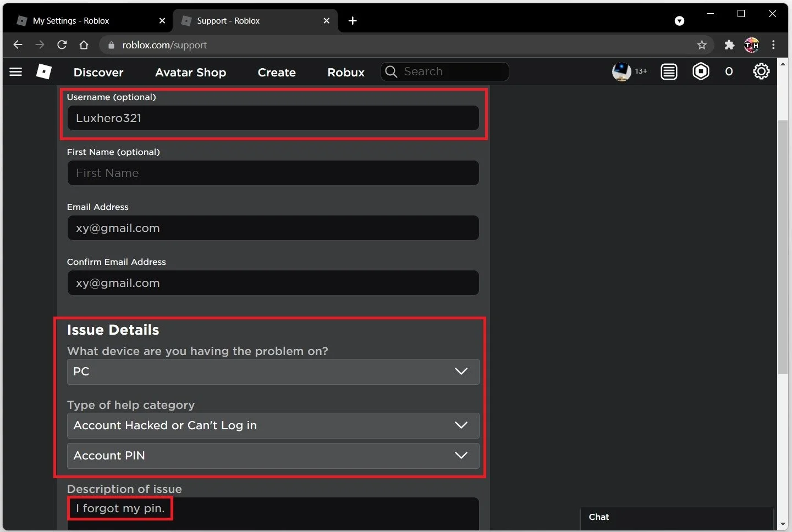Click the Confirm Email Address field

pos(273,282)
